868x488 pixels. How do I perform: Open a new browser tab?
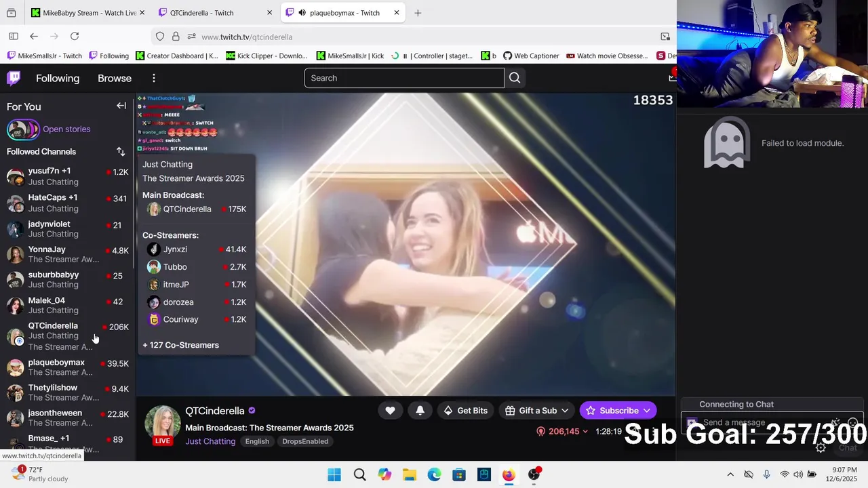pos(418,13)
